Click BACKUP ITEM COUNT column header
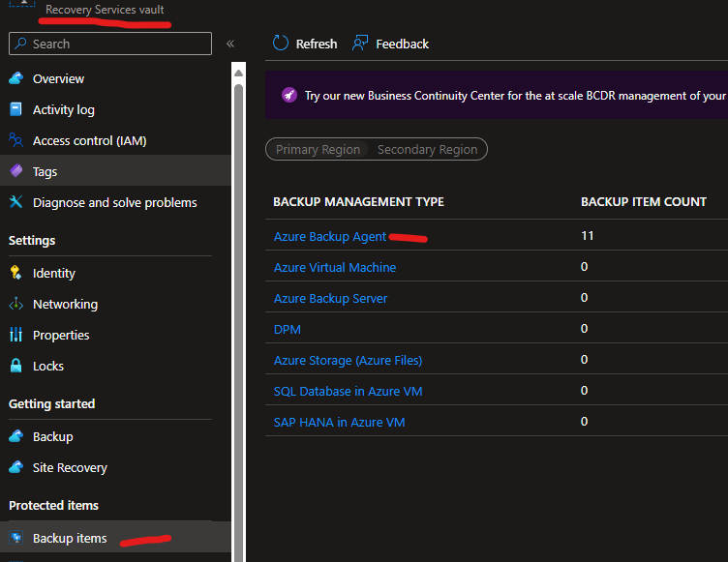Image resolution: width=728 pixels, height=562 pixels. tap(644, 202)
